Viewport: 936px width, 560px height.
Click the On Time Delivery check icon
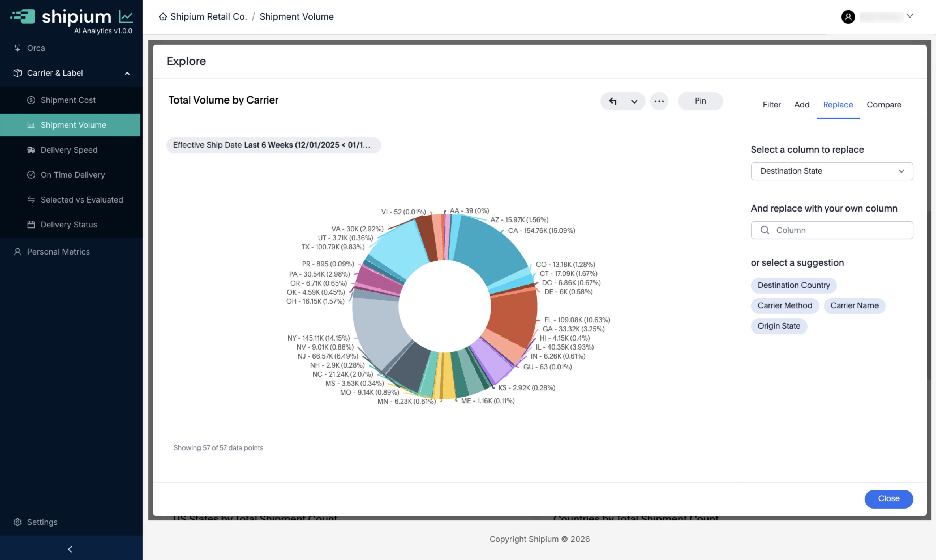[31, 175]
